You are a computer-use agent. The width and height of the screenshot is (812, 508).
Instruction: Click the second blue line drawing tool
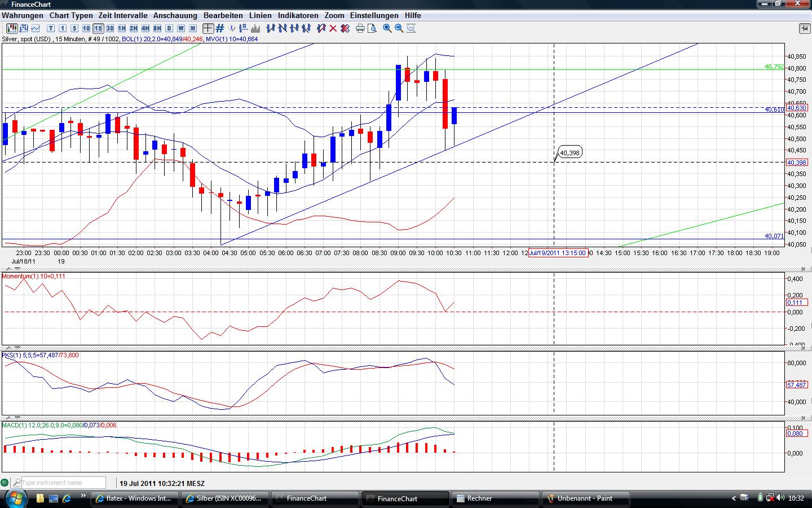[x=283, y=28]
